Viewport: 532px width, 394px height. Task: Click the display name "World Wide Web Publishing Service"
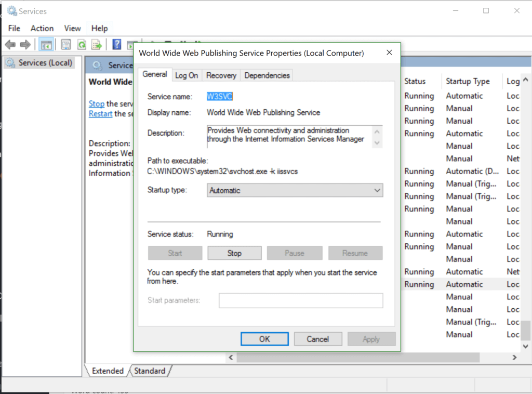coord(263,113)
